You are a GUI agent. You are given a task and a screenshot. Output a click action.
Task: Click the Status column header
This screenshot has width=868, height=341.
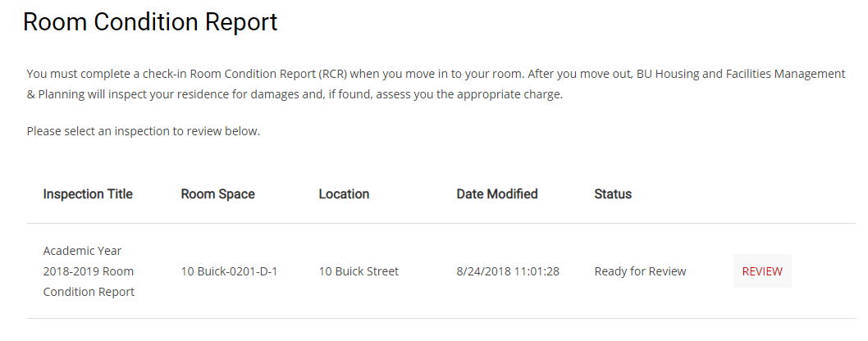click(613, 194)
